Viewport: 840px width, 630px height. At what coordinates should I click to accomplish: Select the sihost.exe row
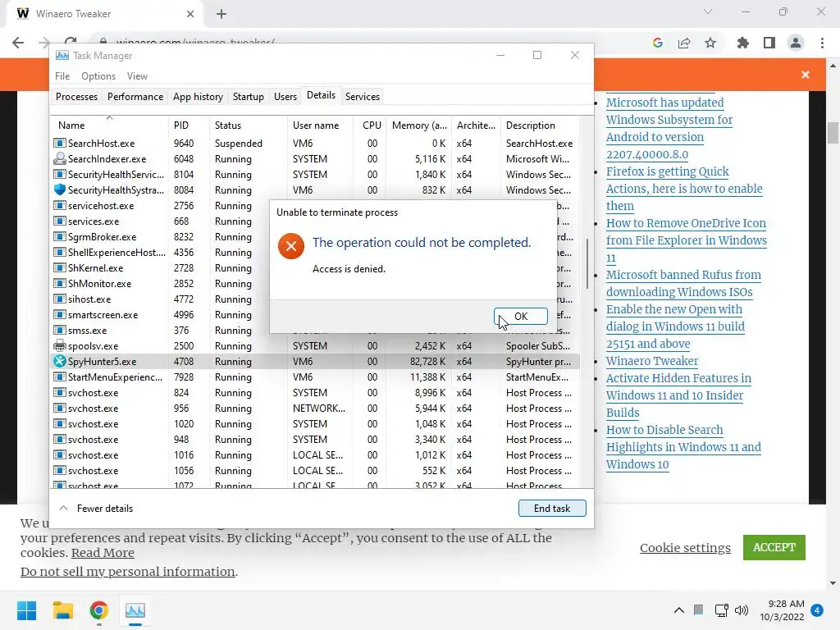click(x=160, y=299)
